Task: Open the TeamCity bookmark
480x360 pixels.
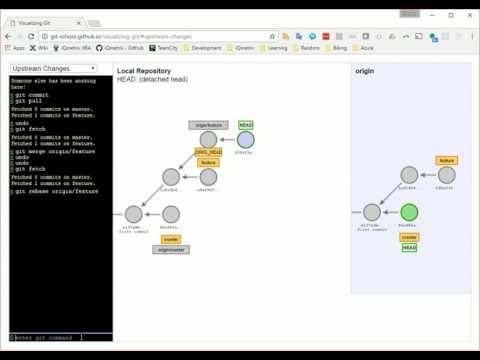Action: 163,48
